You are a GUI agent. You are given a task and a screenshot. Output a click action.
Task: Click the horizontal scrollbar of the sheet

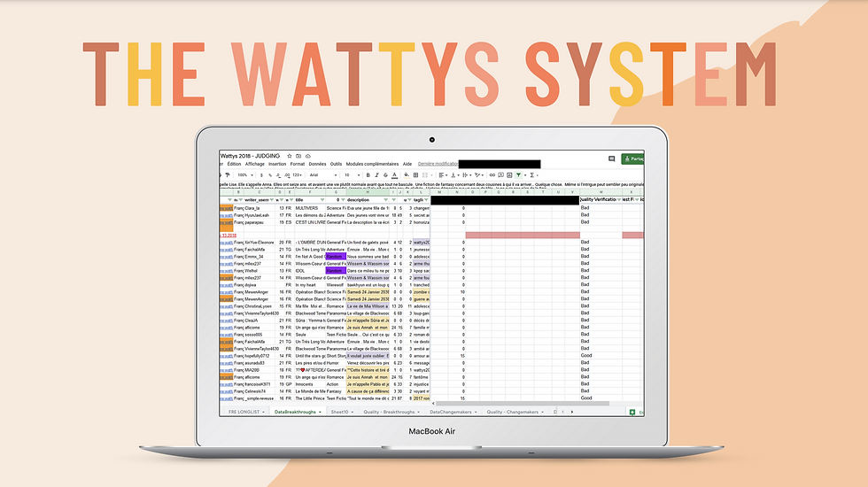(522, 404)
